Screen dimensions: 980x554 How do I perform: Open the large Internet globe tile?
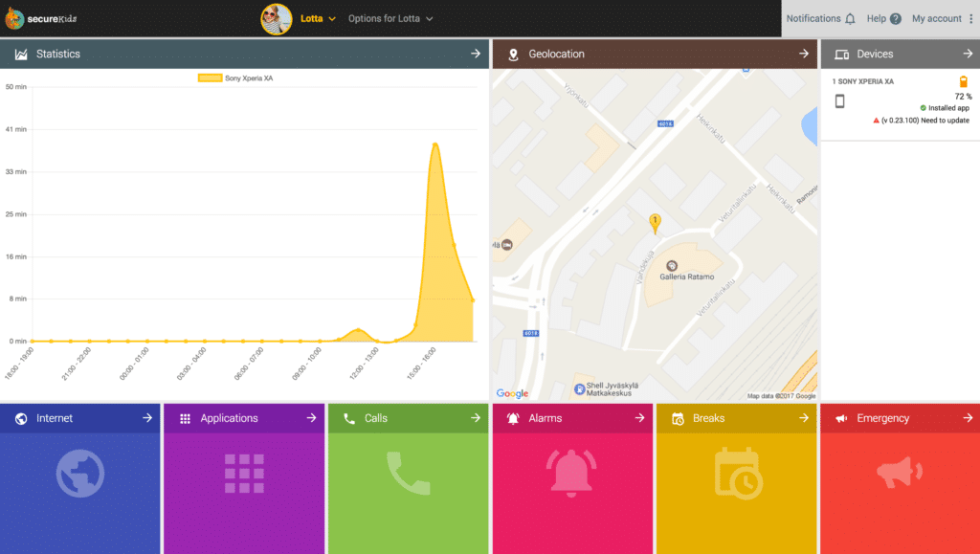[x=80, y=474]
